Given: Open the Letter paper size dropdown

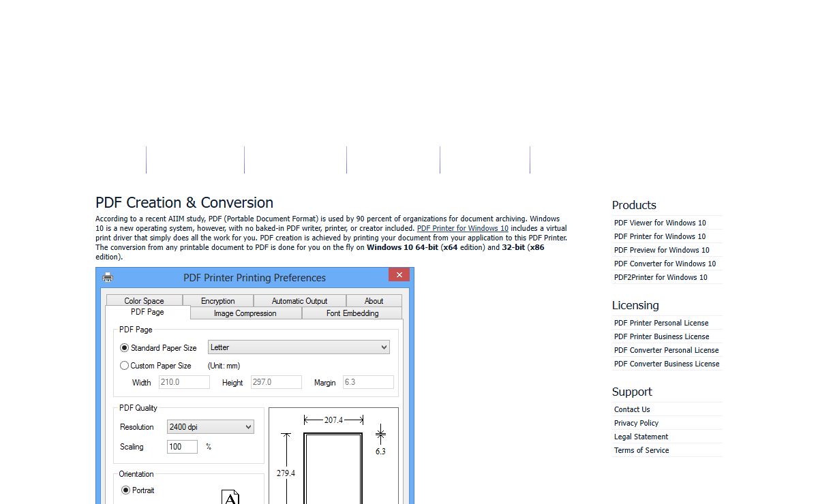Looking at the screenshot, I should [299, 347].
